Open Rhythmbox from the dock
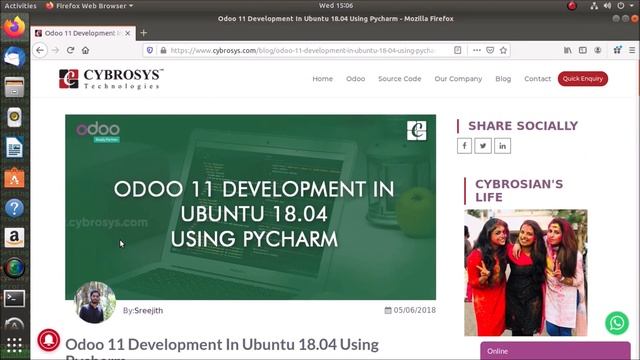Viewport: 640px width, 360px height. tap(14, 117)
